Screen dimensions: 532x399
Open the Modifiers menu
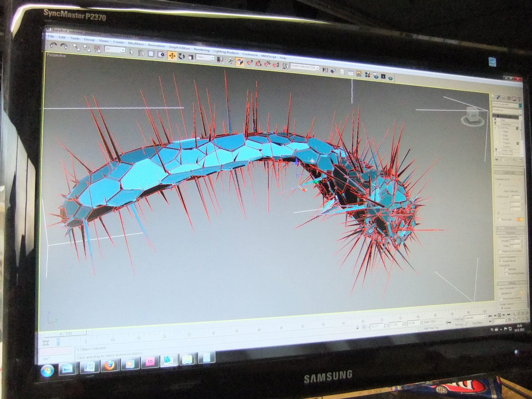(x=136, y=44)
